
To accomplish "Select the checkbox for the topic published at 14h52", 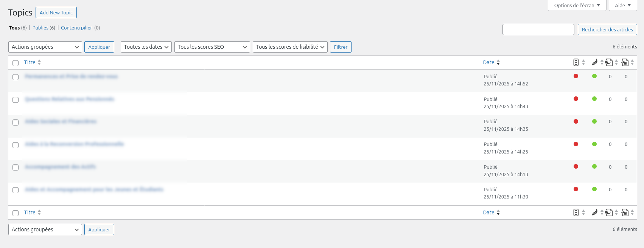I will (x=16, y=77).
